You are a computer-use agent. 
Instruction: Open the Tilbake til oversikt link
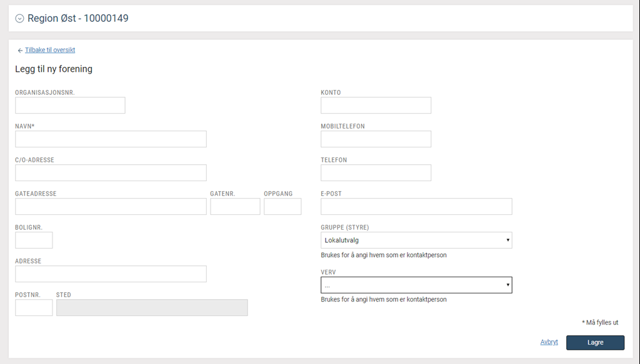pyautogui.click(x=50, y=50)
